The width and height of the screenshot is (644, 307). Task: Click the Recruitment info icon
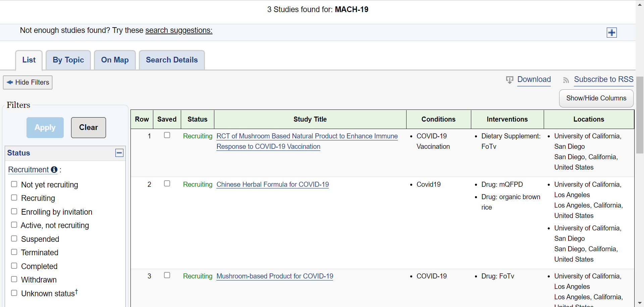point(54,170)
